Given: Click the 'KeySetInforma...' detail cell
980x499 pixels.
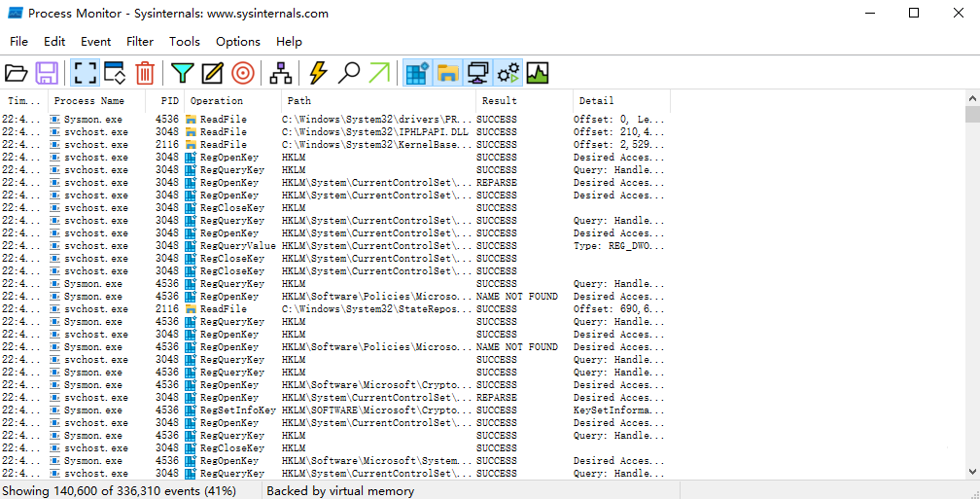Looking at the screenshot, I should point(619,410).
